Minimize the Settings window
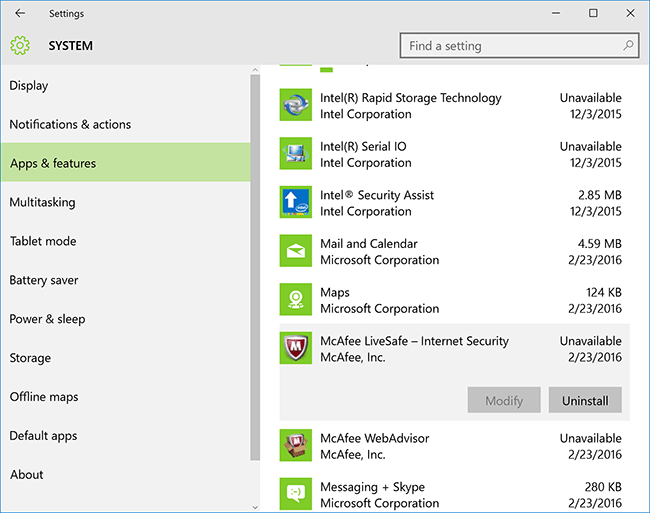The image size is (650, 513). click(555, 13)
